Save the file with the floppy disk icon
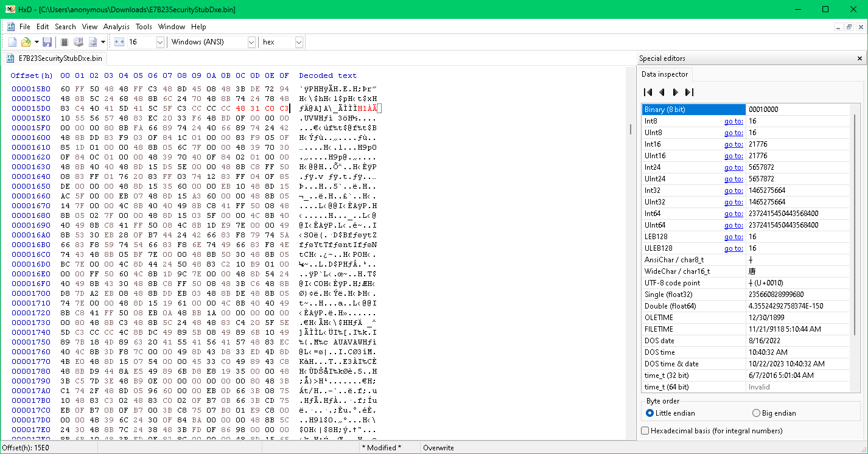Screen dimensions: 868x454 47,42
